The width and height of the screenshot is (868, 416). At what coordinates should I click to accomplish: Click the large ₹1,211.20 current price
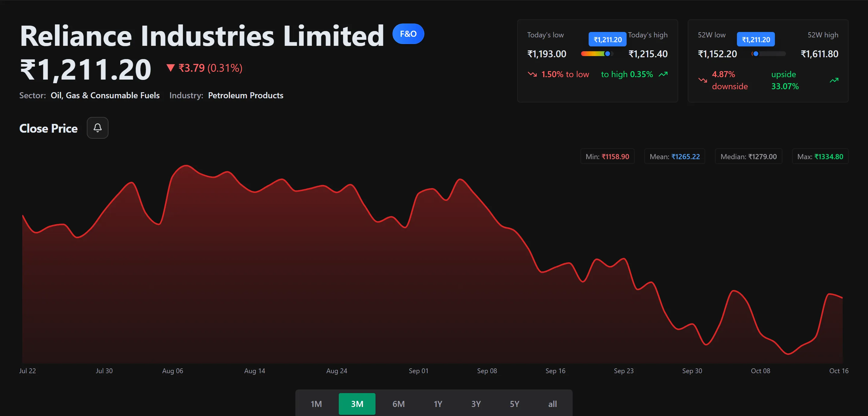(x=86, y=70)
